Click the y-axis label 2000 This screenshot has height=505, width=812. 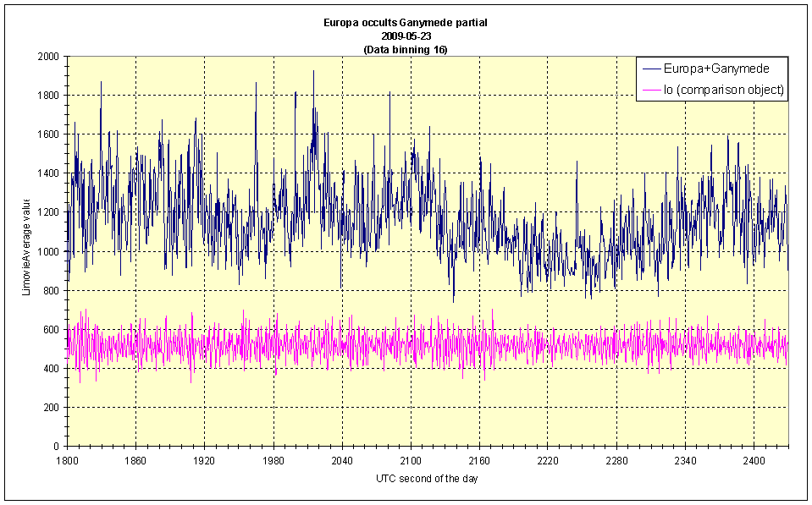48,56
